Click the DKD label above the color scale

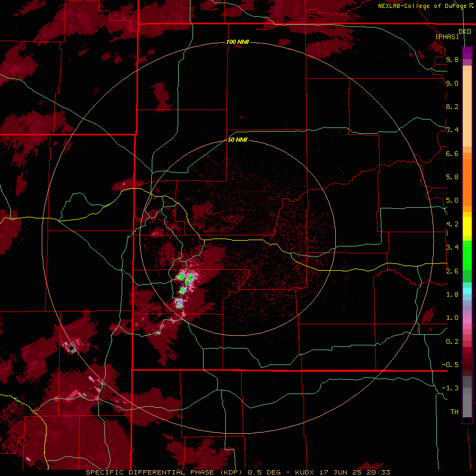(x=465, y=32)
